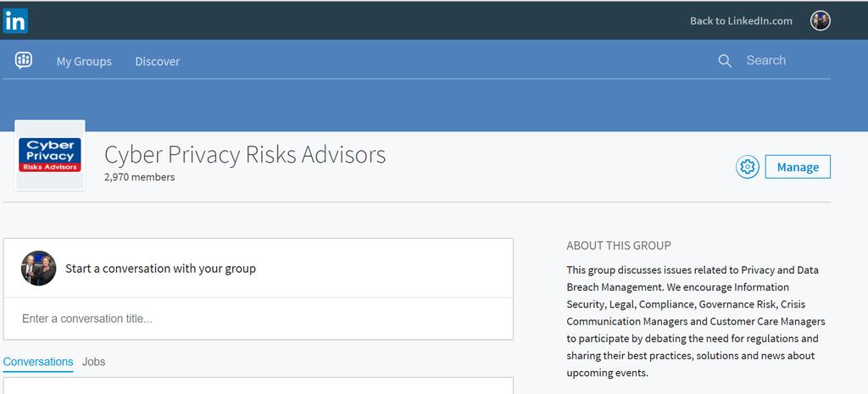View the 2,970 members list

click(140, 177)
